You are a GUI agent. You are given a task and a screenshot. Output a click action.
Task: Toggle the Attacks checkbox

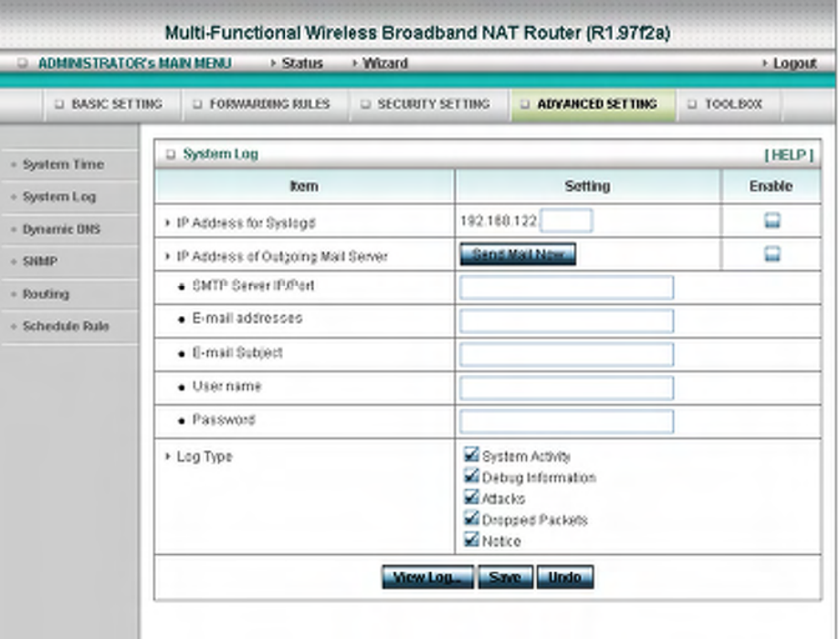471,498
